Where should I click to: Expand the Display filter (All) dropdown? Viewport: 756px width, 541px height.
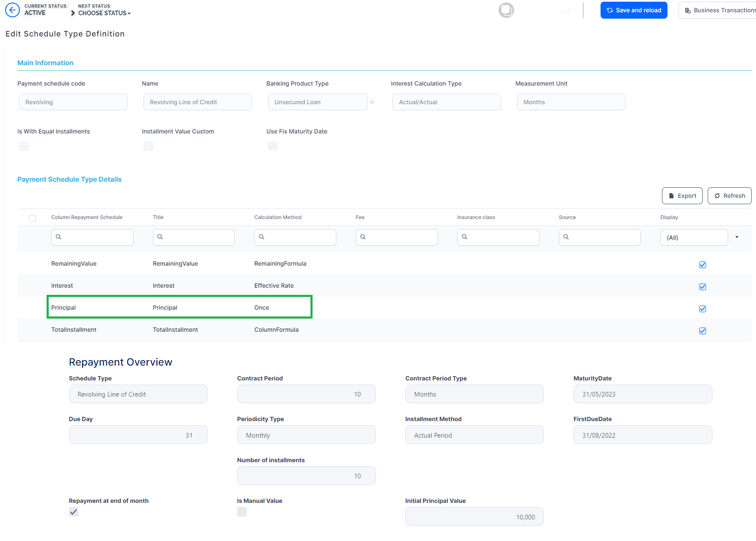click(737, 237)
